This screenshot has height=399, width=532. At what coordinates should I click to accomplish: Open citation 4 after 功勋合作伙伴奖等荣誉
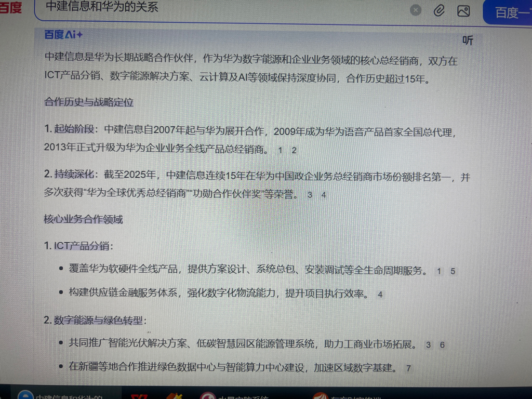click(324, 195)
